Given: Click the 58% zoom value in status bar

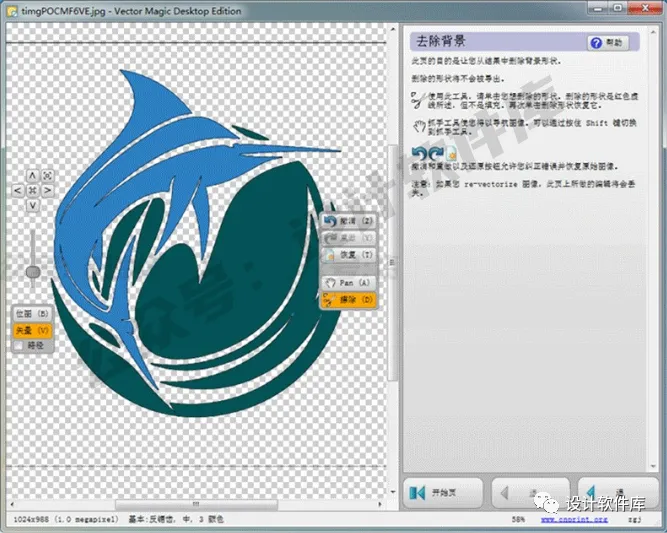Looking at the screenshot, I should coord(518,519).
